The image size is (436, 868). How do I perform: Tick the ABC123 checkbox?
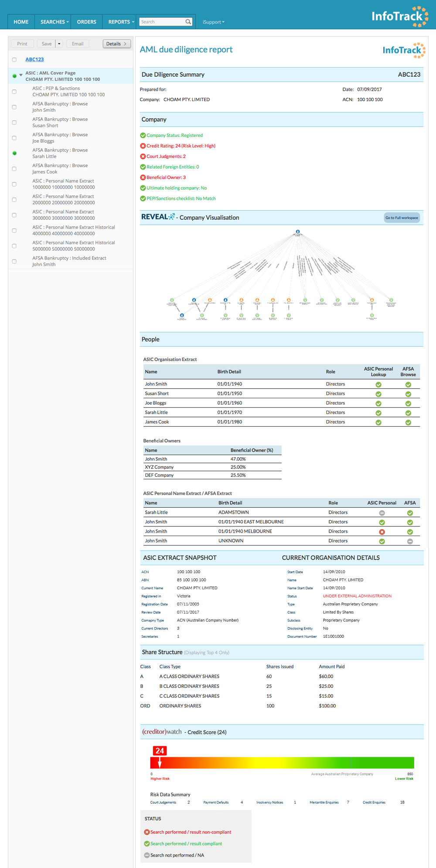(x=14, y=60)
